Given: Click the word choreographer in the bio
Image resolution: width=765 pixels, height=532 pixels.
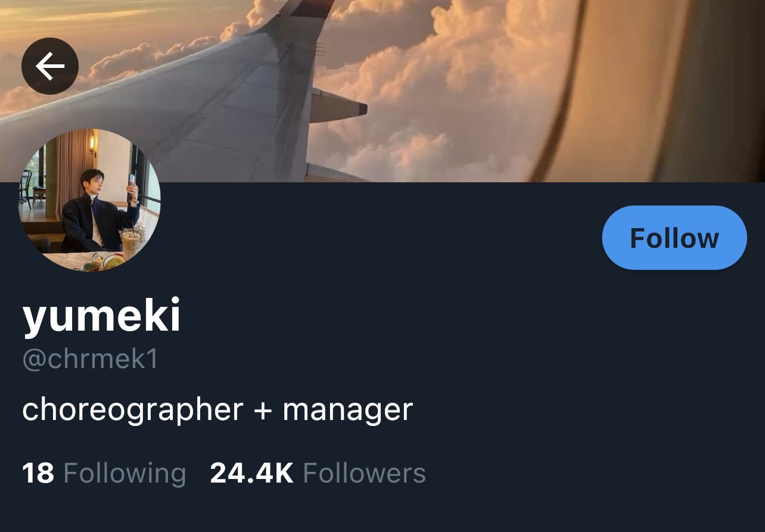Looking at the screenshot, I should click(133, 410).
